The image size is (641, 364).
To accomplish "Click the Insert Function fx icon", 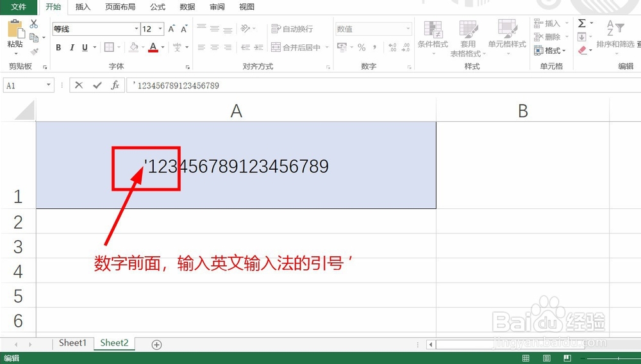I will [115, 85].
